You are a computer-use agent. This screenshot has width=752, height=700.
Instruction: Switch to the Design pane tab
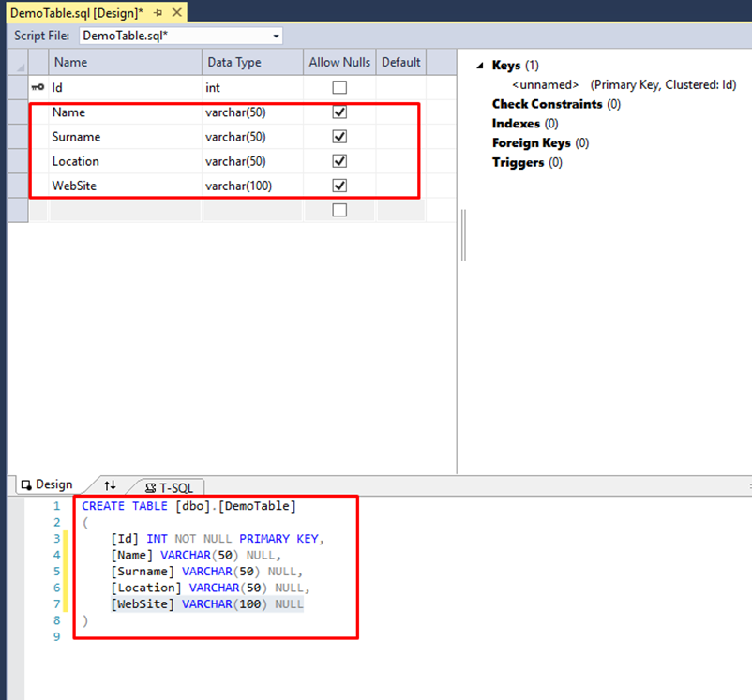(47, 484)
